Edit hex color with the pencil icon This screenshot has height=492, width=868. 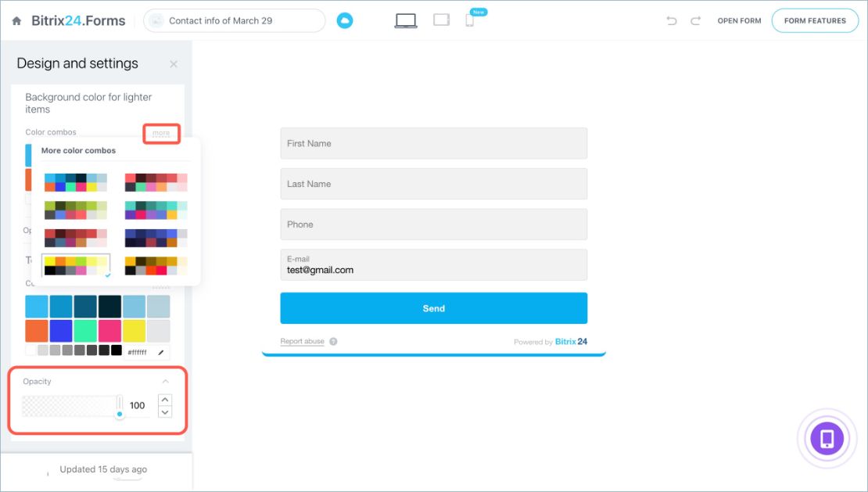click(x=161, y=353)
